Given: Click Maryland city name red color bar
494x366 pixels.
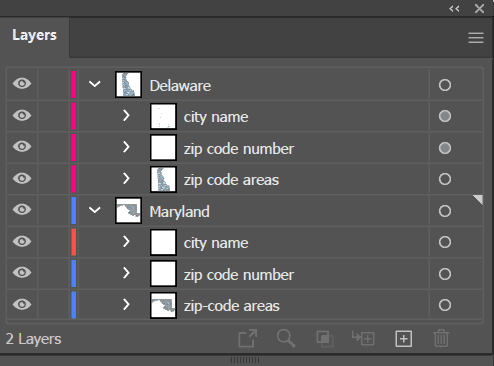Looking at the screenshot, I should 74,242.
